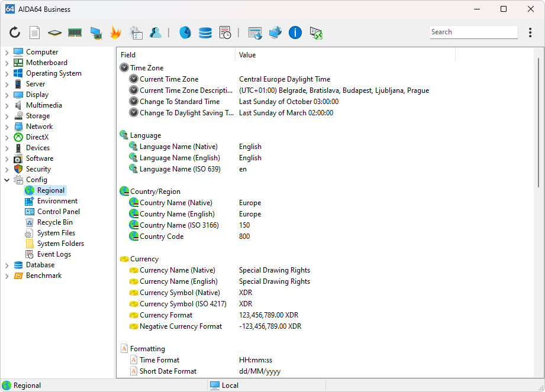Click inside the Search input box
Screen dimensions: 545x392
[x=473, y=33]
